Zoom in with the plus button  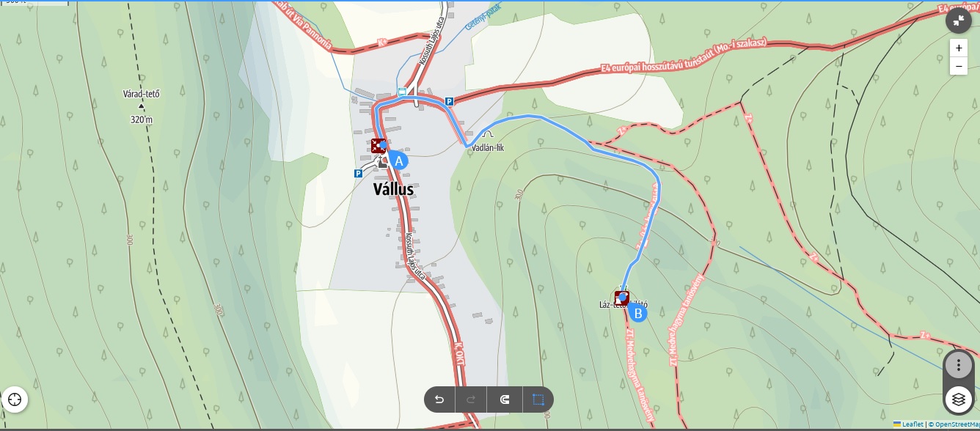coord(959,48)
